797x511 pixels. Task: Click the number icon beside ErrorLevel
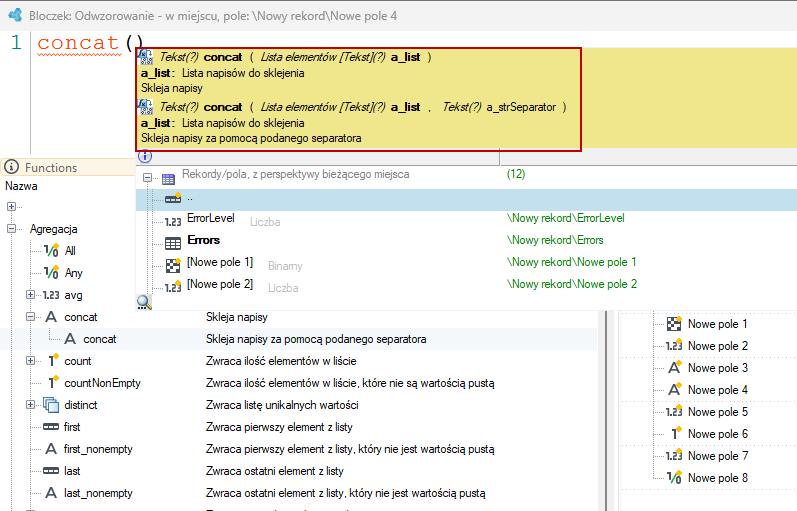[173, 221]
